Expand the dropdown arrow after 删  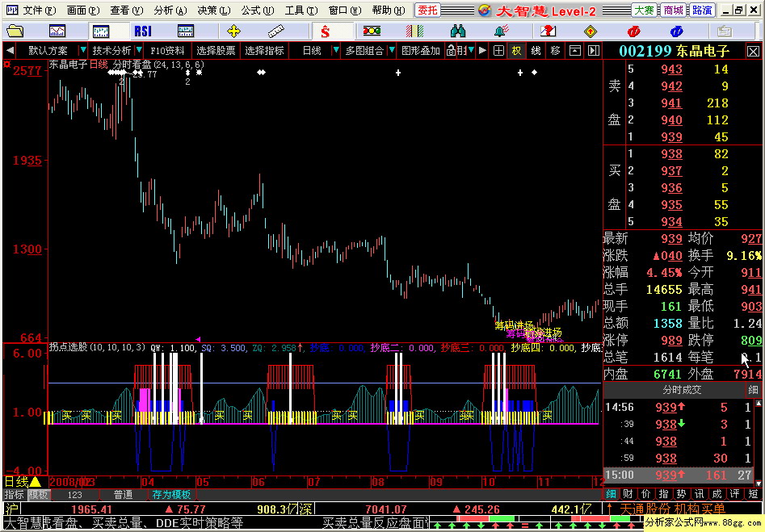click(x=471, y=50)
